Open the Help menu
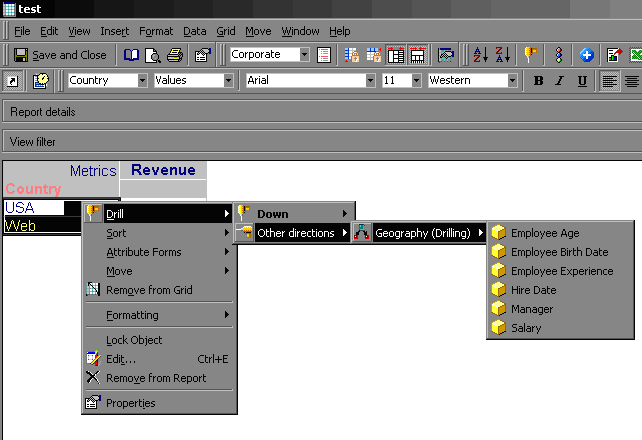This screenshot has height=440, width=642. (340, 31)
